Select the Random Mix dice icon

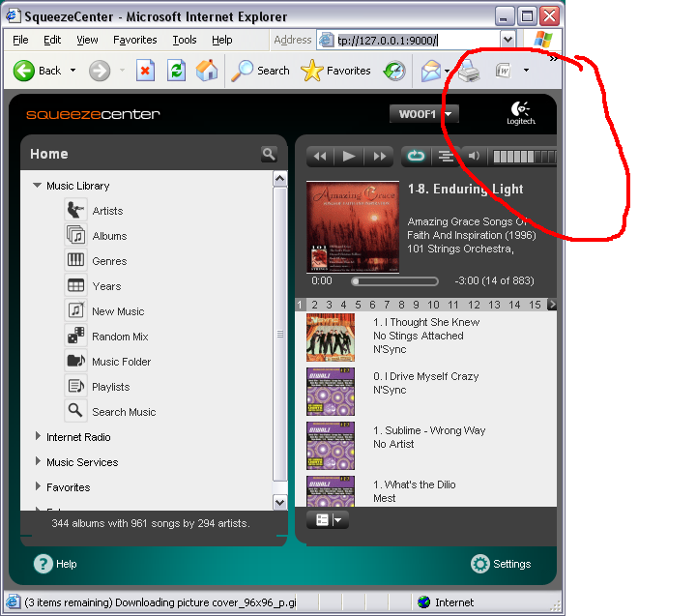tap(75, 336)
